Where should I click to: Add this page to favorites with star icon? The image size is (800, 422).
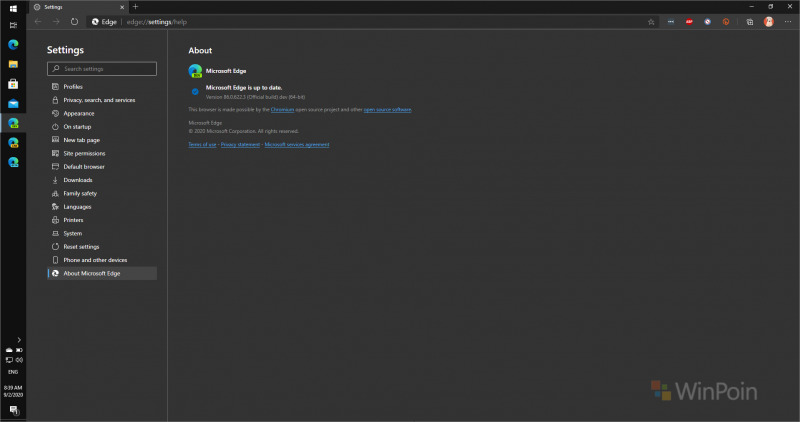[x=651, y=22]
